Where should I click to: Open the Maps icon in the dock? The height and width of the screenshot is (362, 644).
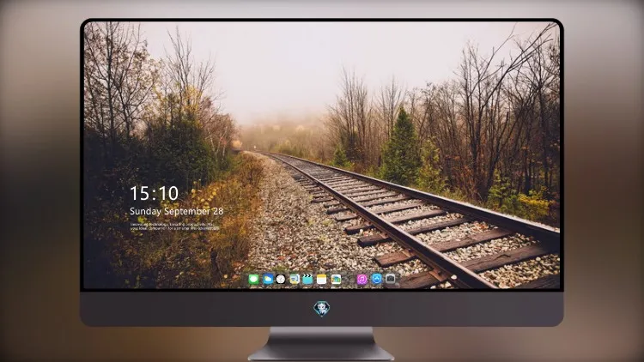click(294, 280)
